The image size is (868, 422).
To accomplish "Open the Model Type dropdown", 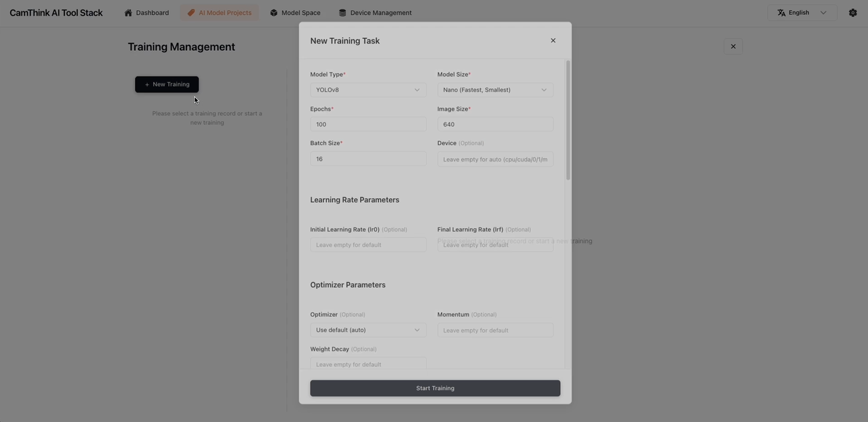I will pos(368,90).
